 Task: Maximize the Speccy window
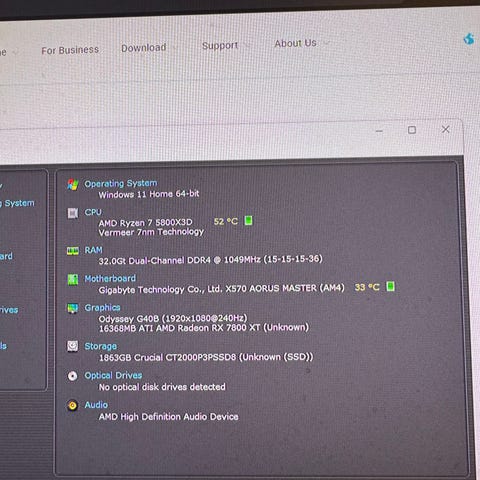(412, 130)
